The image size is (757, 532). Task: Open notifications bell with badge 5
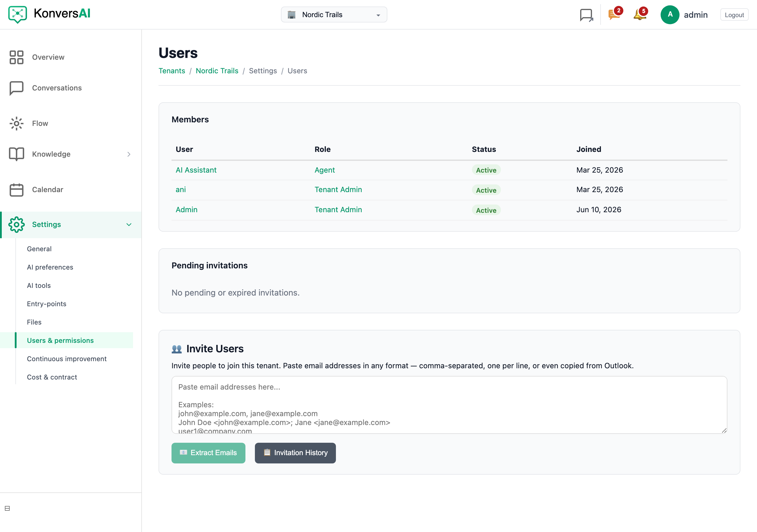(640, 14)
